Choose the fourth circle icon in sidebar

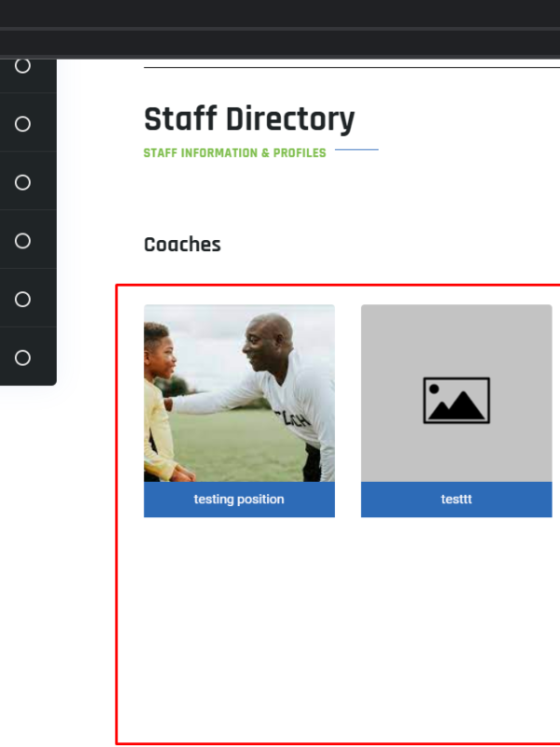point(22,241)
